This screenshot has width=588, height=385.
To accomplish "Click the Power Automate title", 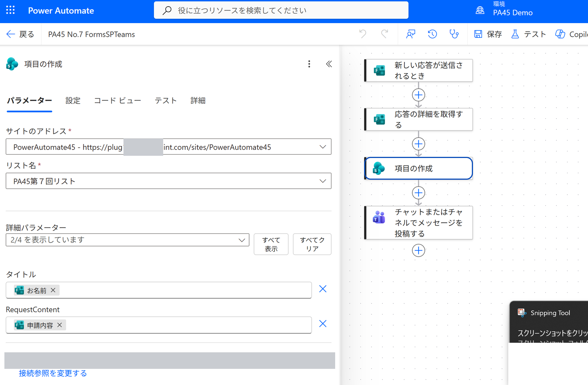I will point(61,11).
